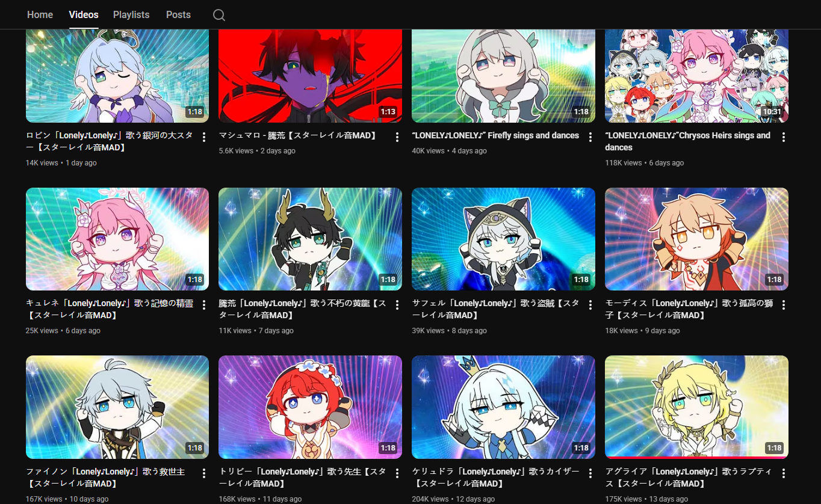Select the Videos tab
The image size is (821, 504).
coord(84,14)
